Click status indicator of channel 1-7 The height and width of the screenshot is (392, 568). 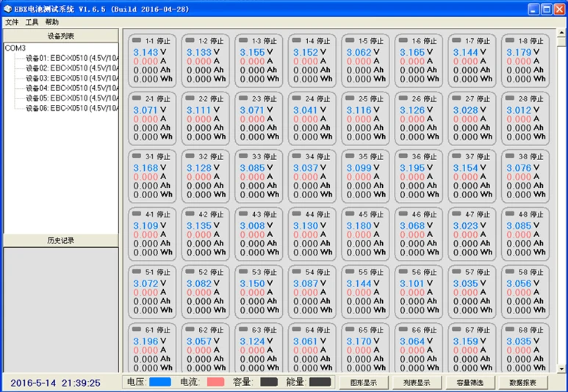click(x=456, y=40)
